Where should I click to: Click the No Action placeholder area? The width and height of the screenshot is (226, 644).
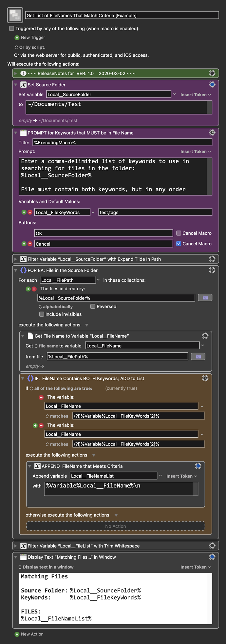pyautogui.click(x=115, y=526)
